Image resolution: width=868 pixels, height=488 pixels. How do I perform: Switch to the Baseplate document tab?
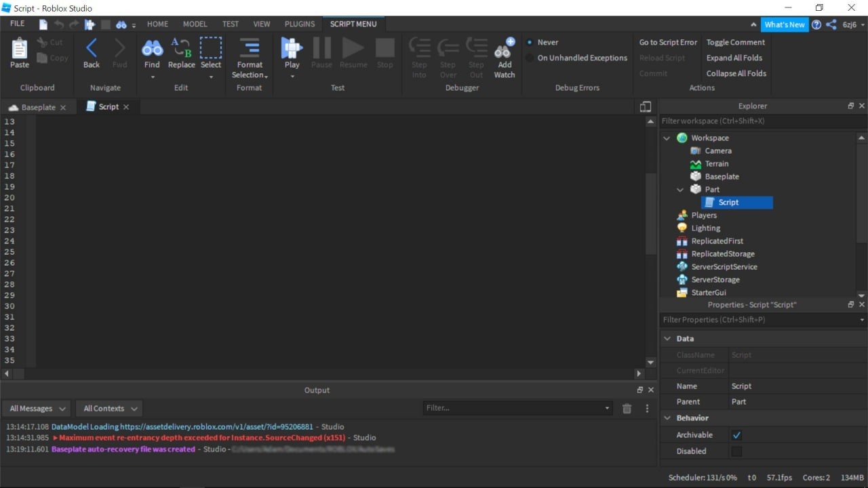(37, 107)
